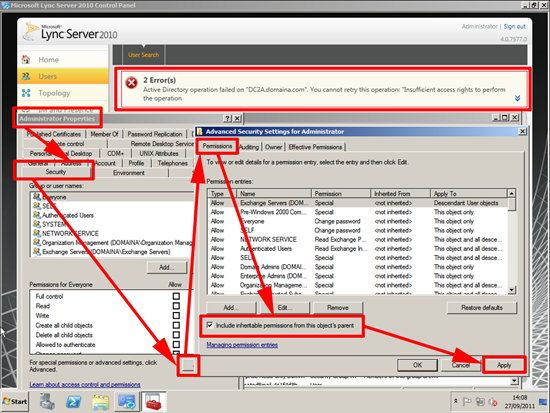The image size is (550, 413).
Task: Open the UNIX Attributes tab
Action: pyautogui.click(x=159, y=153)
